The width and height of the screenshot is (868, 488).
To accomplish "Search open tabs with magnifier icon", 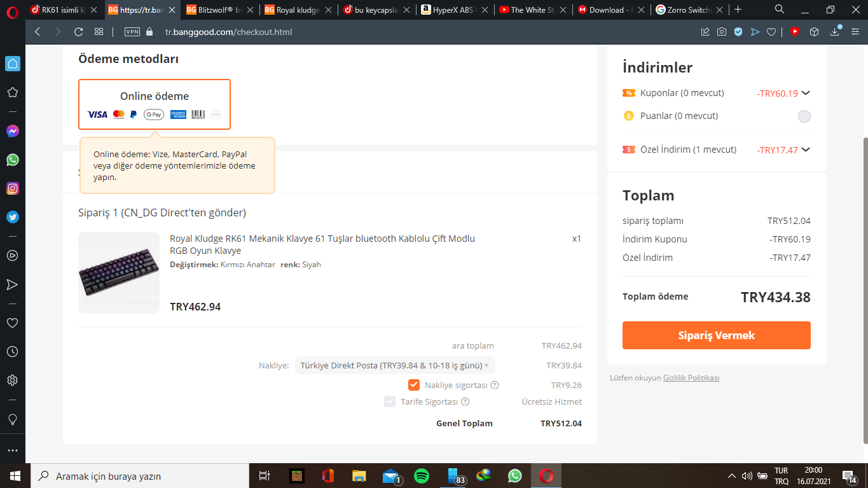I will [780, 10].
